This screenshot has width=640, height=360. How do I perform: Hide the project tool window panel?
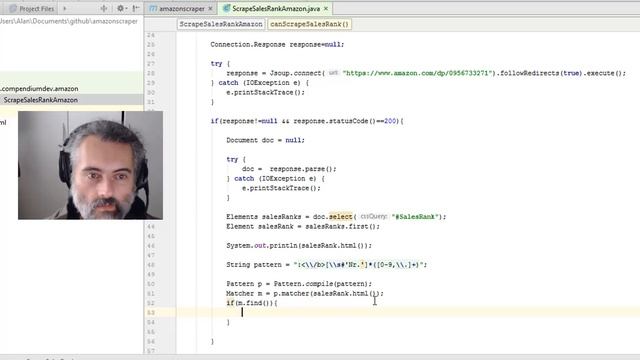(136, 8)
